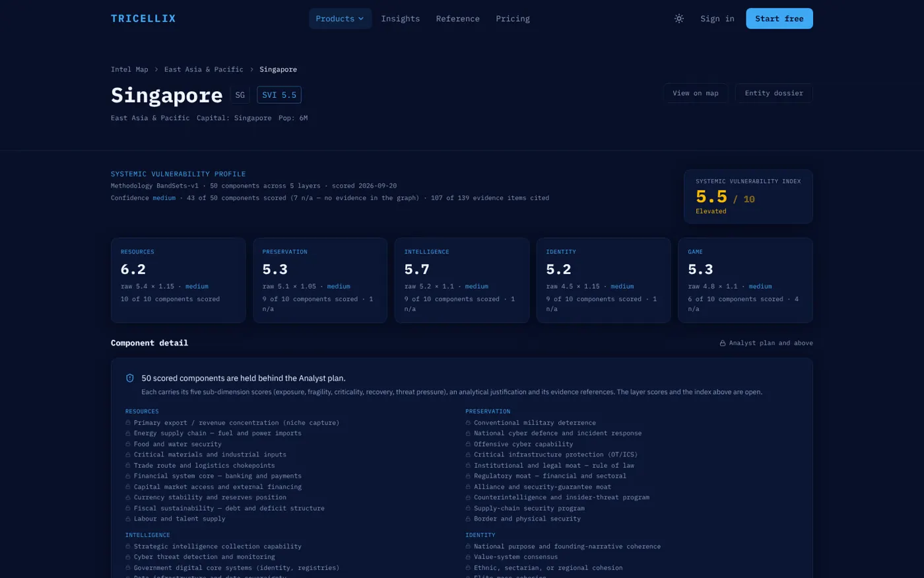The width and height of the screenshot is (924, 578).
Task: Toggle the light/dark theme sun icon
Action: point(679,18)
